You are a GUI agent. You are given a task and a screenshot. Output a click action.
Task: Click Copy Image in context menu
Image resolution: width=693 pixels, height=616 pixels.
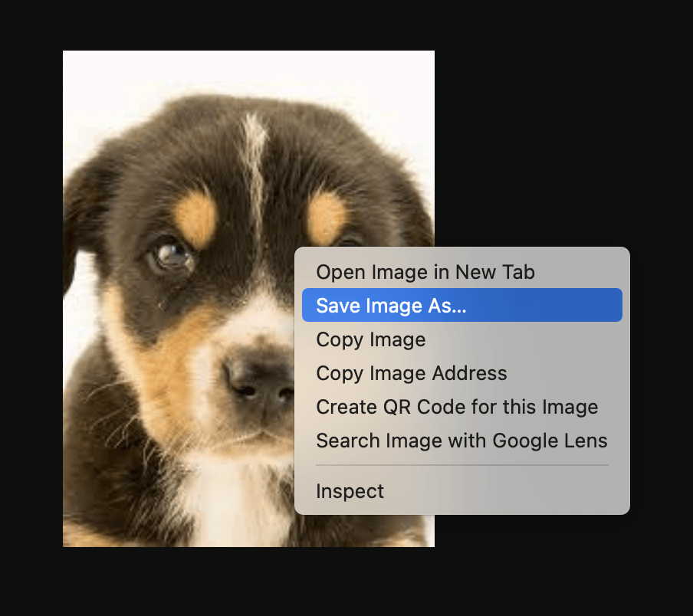coord(370,339)
